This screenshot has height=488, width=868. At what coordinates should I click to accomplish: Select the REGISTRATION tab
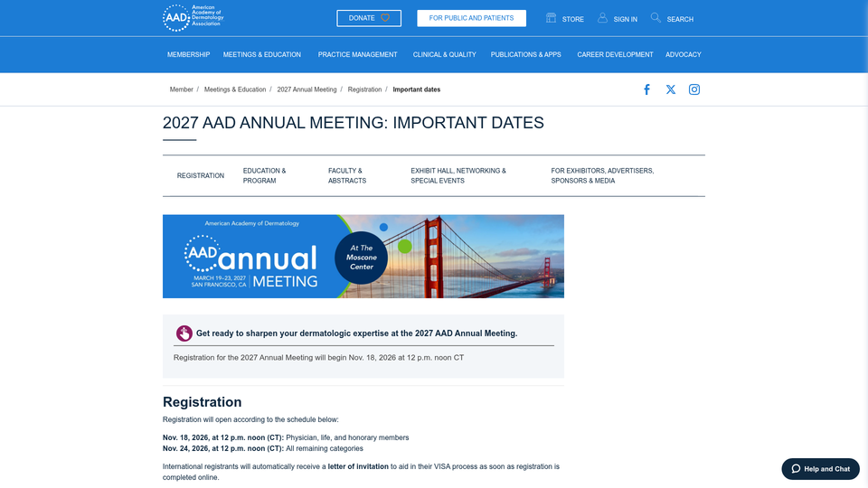click(x=201, y=176)
